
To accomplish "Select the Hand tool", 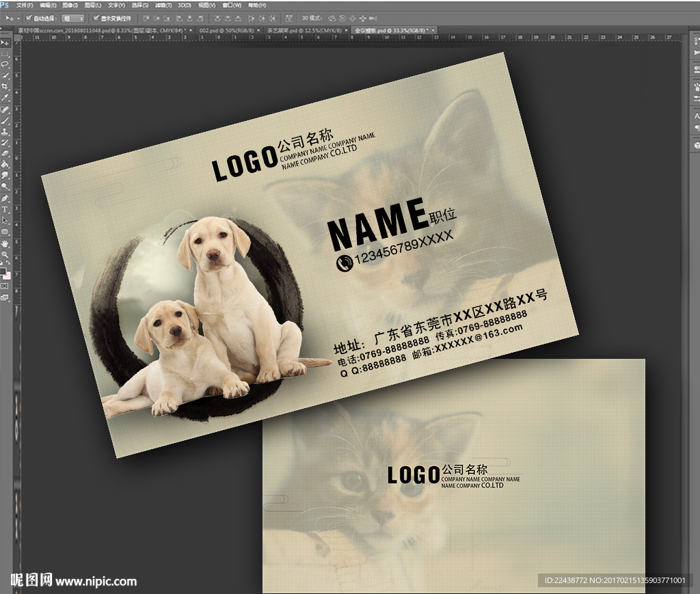I will click(x=5, y=243).
